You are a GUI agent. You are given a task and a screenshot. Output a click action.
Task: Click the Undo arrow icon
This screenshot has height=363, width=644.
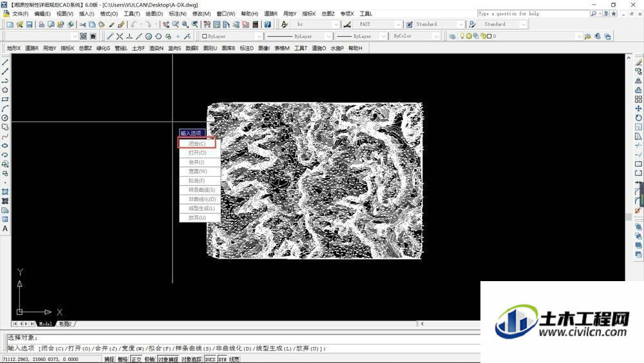[x=134, y=25]
